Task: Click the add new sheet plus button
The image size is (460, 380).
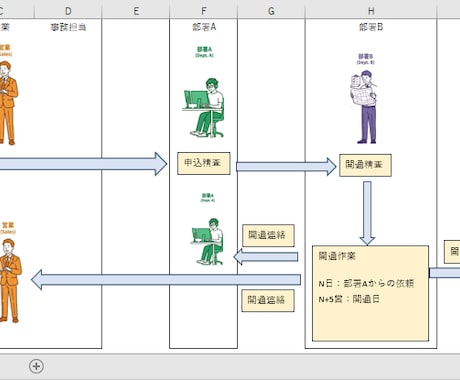Action: pos(36,366)
